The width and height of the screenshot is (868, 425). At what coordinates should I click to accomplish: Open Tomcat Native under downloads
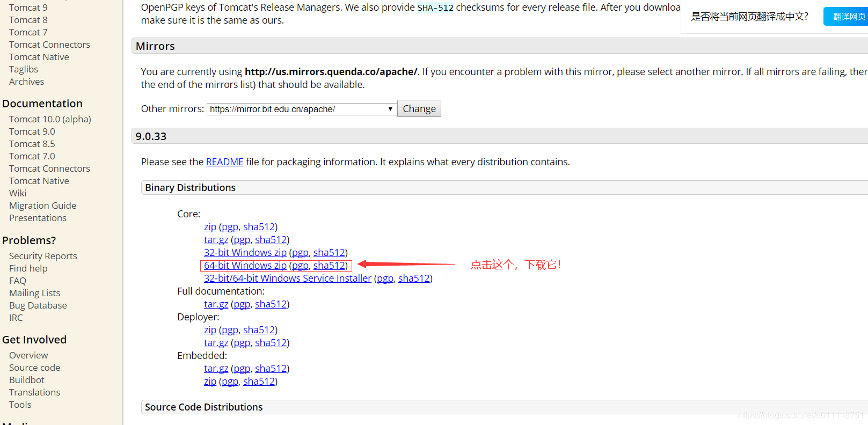coord(39,57)
